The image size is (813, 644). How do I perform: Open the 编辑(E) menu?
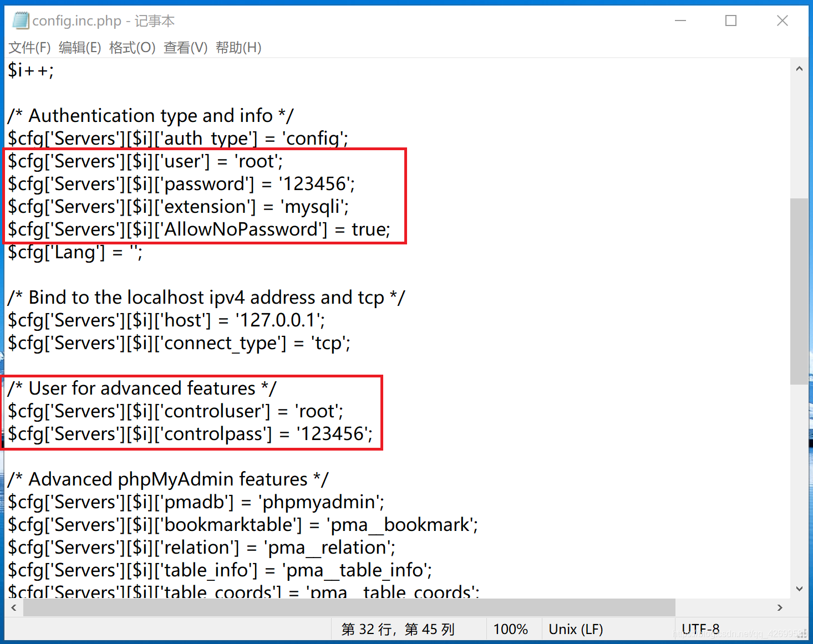(x=80, y=48)
